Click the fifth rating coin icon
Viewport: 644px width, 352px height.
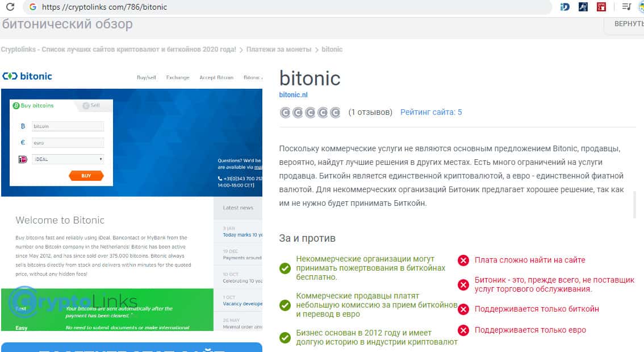click(335, 112)
